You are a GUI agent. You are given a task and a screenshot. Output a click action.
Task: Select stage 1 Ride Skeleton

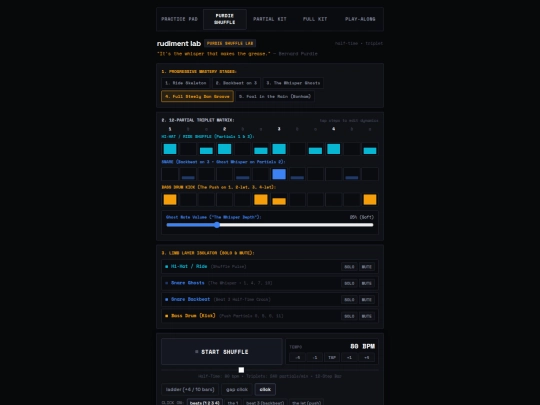pyautogui.click(x=186, y=83)
